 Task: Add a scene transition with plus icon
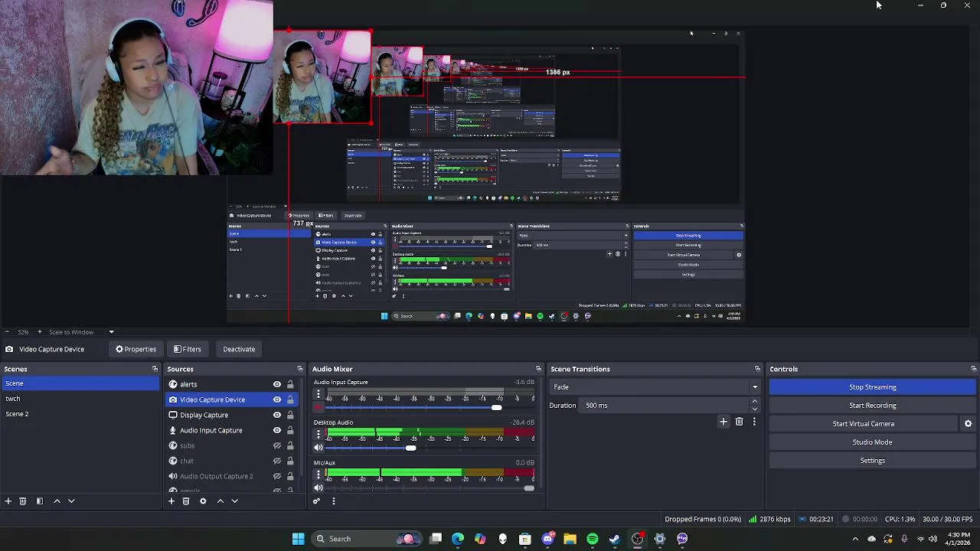724,422
